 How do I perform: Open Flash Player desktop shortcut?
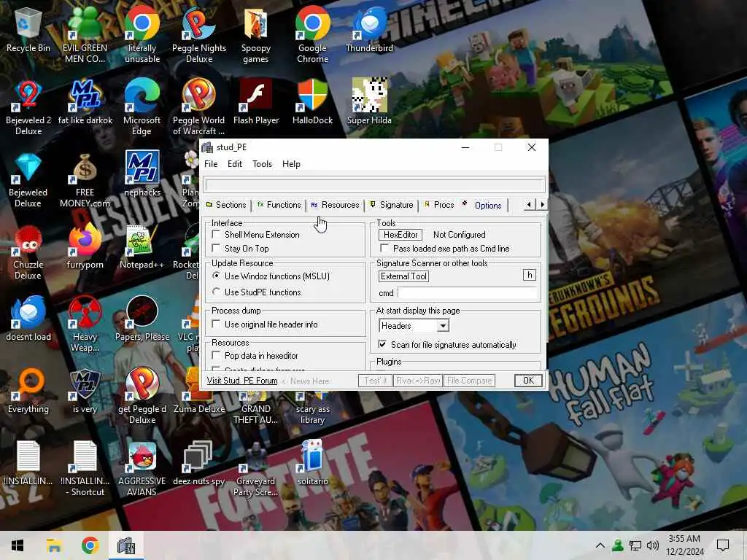[256, 102]
